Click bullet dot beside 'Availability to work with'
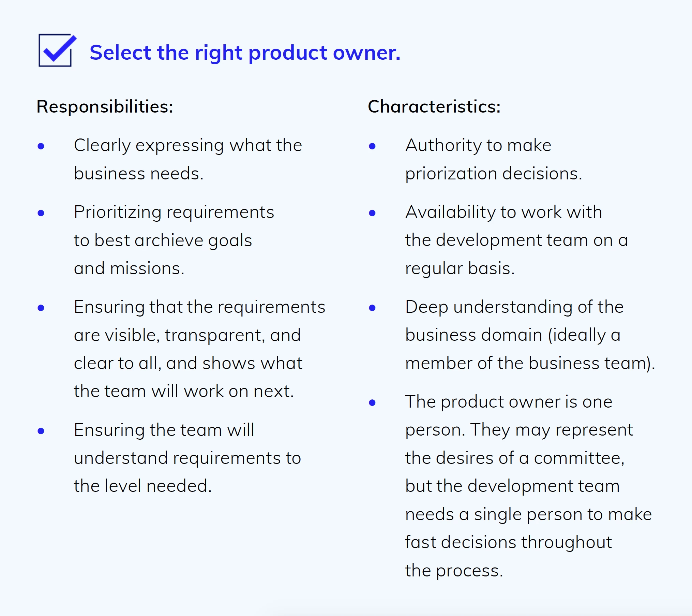Viewport: 692px width, 616px height. pyautogui.click(x=372, y=213)
